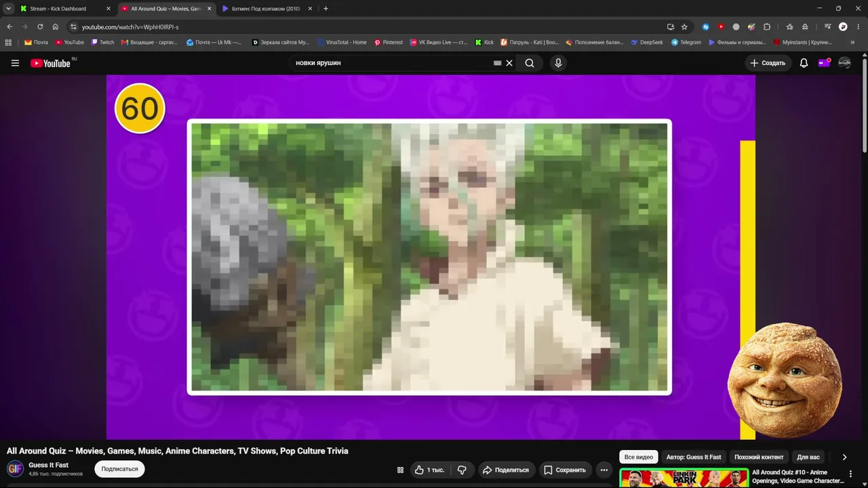Show more filter chips with right arrow

[x=844, y=457]
